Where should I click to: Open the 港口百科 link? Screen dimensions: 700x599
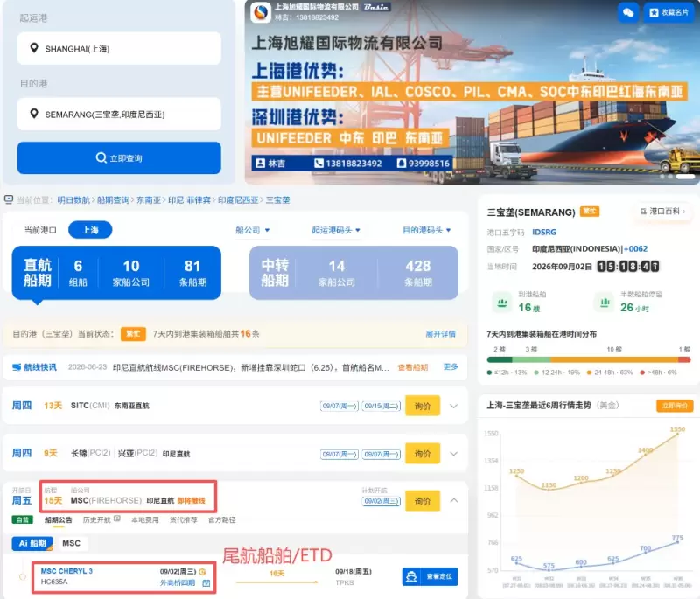(x=662, y=211)
